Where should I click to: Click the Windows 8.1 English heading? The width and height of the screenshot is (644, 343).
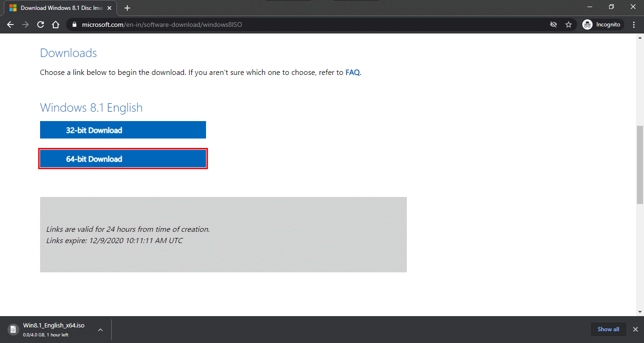pyautogui.click(x=91, y=108)
